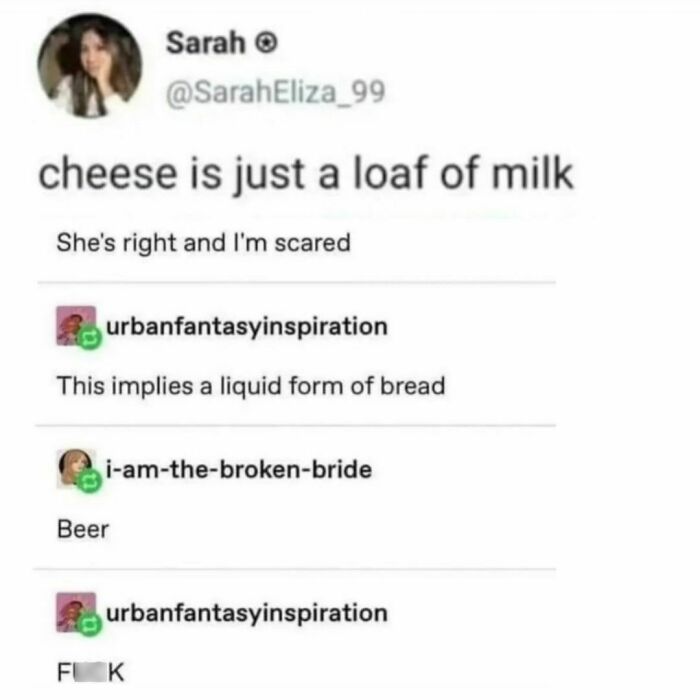Open the @SarahEliza_99 handle
Image resolution: width=700 pixels, height=700 pixels.
275,93
